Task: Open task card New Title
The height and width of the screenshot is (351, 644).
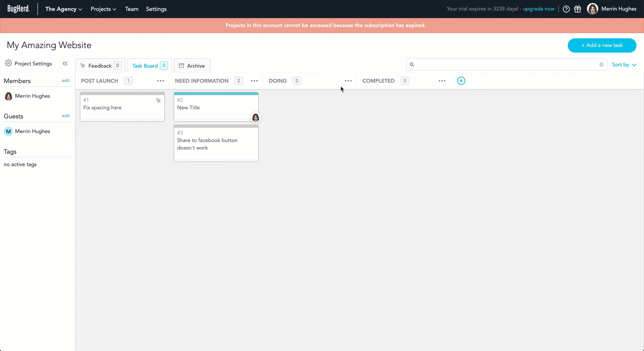Action: coord(216,107)
